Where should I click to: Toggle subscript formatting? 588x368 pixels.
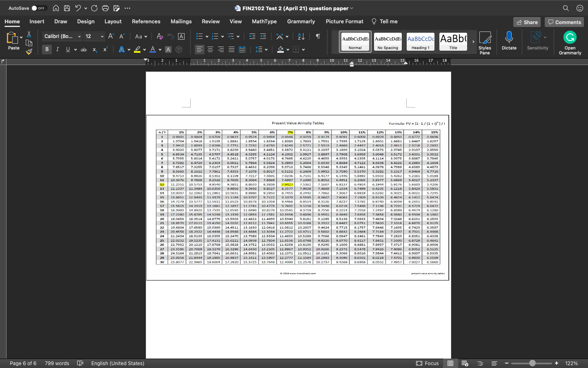pos(95,49)
